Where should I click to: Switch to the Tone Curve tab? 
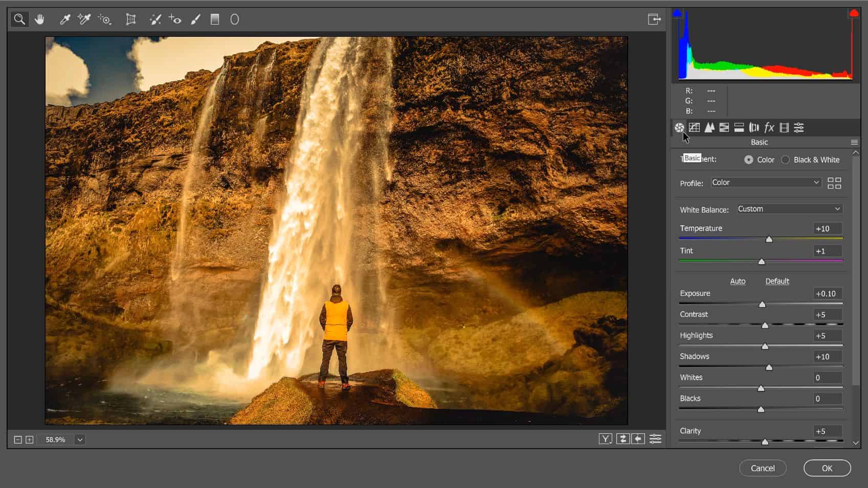click(694, 128)
